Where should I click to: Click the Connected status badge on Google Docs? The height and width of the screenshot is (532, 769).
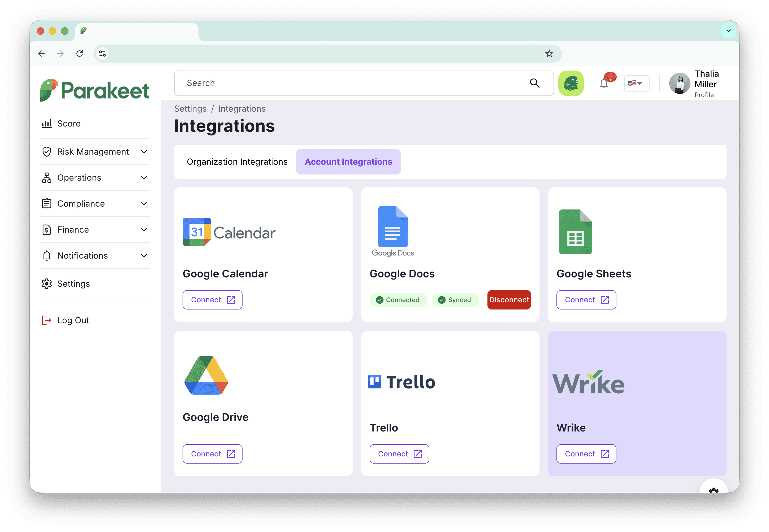coord(398,300)
